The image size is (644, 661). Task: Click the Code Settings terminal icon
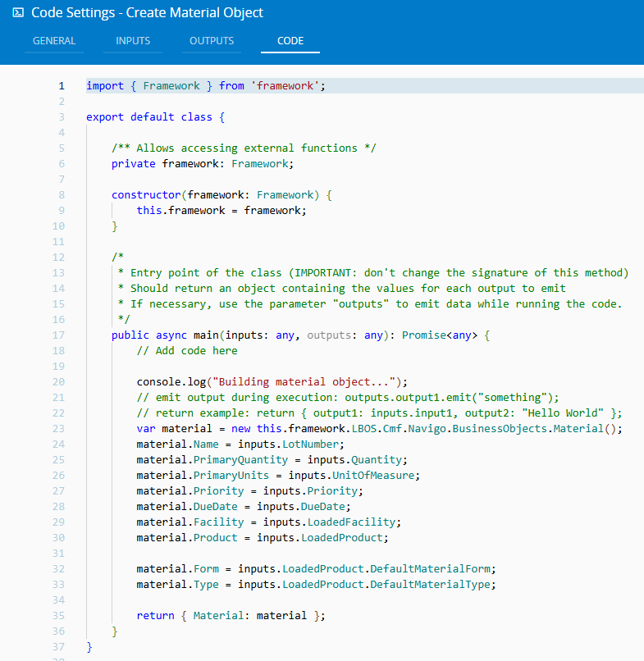[18, 12]
